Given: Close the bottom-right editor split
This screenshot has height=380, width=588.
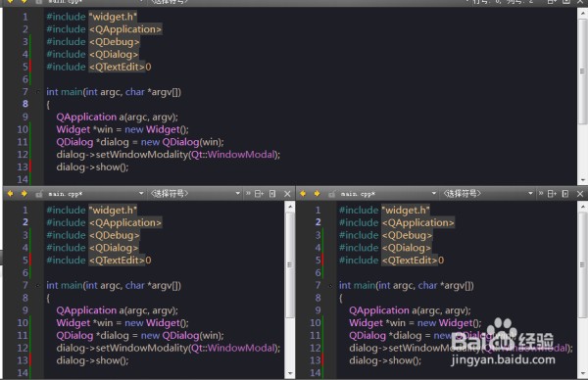Looking at the screenshot, I should click(x=580, y=194).
